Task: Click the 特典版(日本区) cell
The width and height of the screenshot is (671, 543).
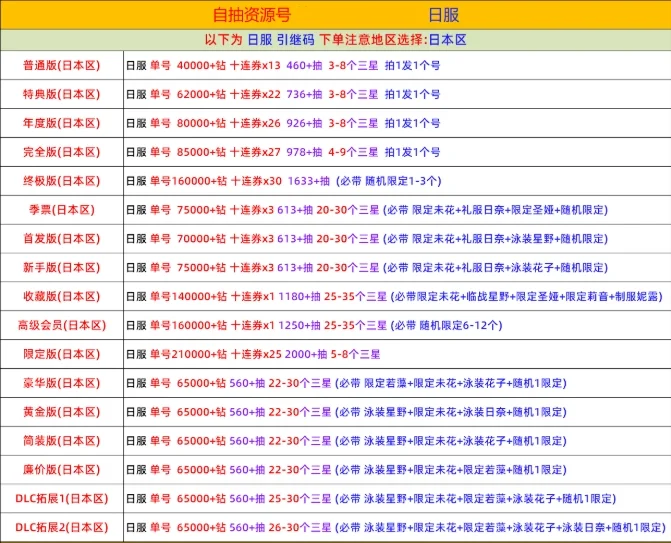Action: tap(62, 94)
